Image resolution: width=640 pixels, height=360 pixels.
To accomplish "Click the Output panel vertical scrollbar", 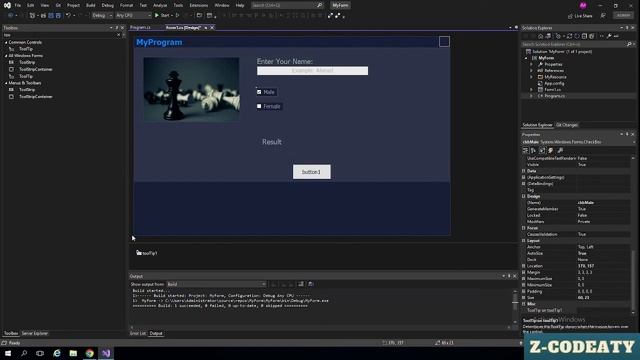I will click(x=515, y=306).
